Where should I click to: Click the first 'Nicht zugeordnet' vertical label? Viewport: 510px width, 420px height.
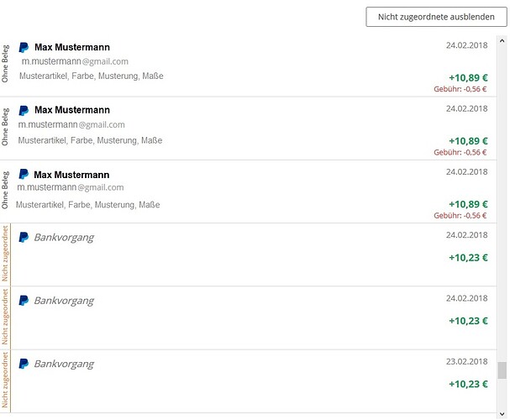tap(6, 254)
